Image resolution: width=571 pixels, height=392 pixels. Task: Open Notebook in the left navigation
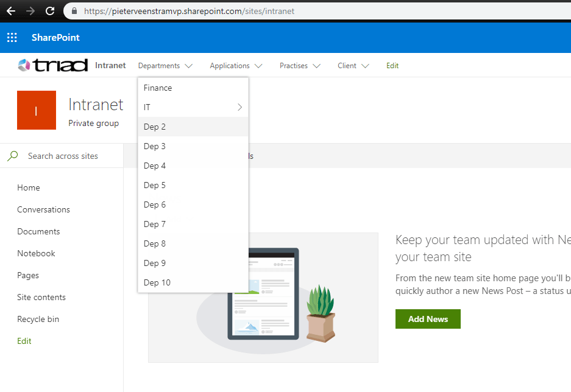click(x=36, y=253)
